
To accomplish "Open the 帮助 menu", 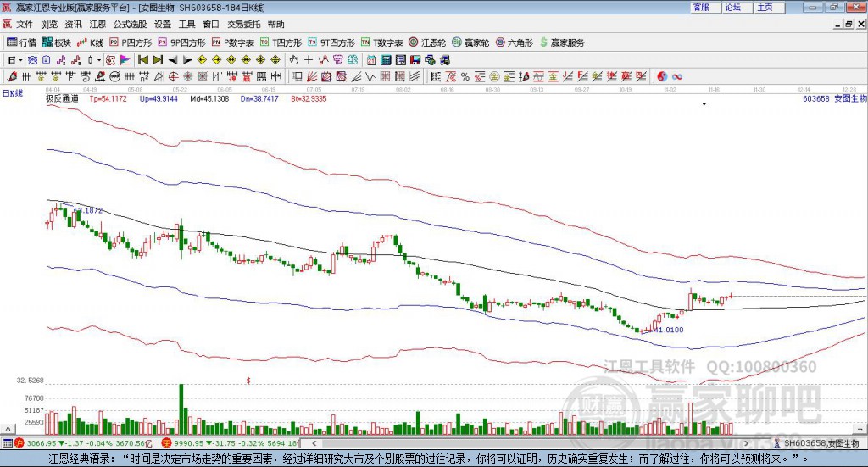I will 275,25.
